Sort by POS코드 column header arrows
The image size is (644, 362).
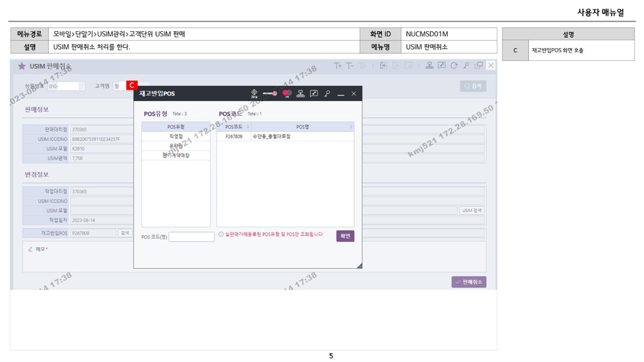click(x=248, y=127)
